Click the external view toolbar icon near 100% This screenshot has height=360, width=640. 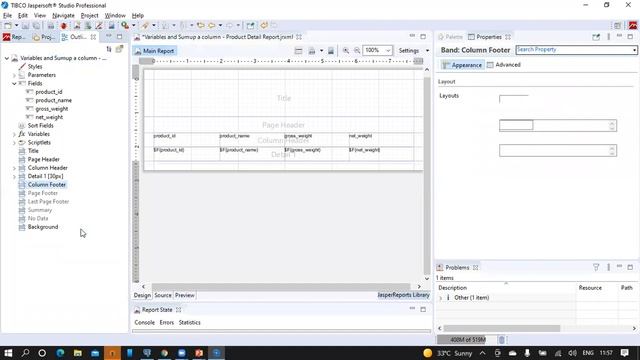click(250, 25)
